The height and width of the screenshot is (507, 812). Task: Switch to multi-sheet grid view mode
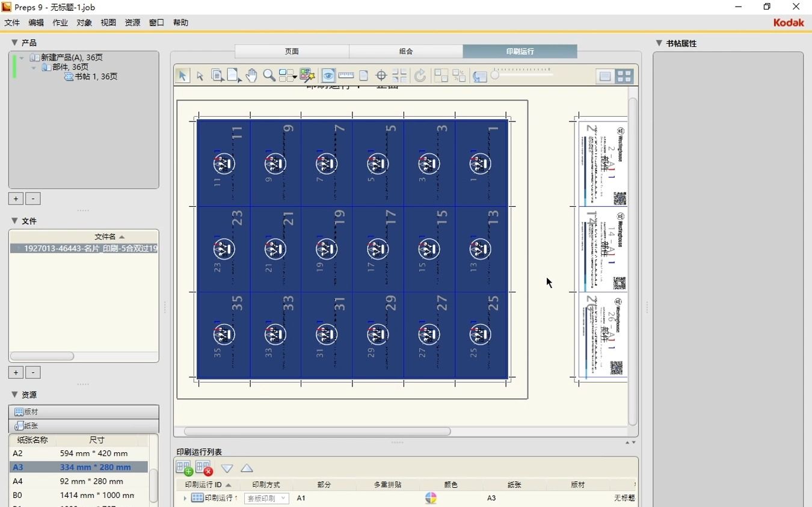click(x=624, y=76)
